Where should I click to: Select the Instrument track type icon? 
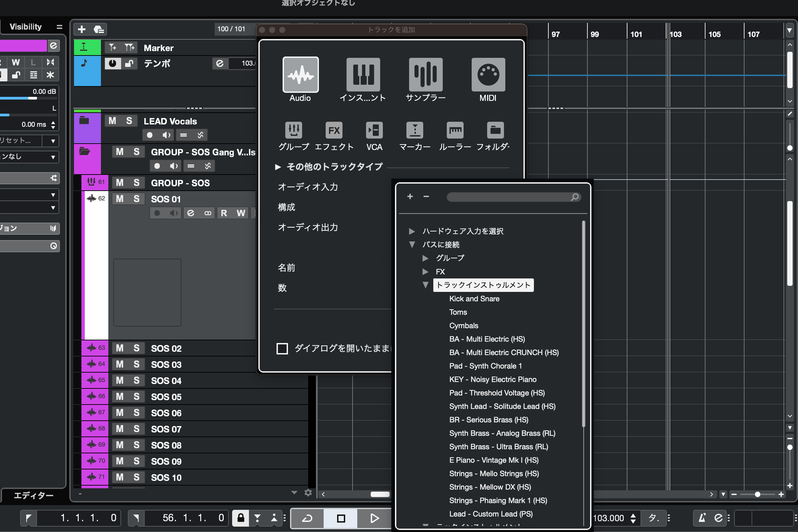click(x=363, y=75)
